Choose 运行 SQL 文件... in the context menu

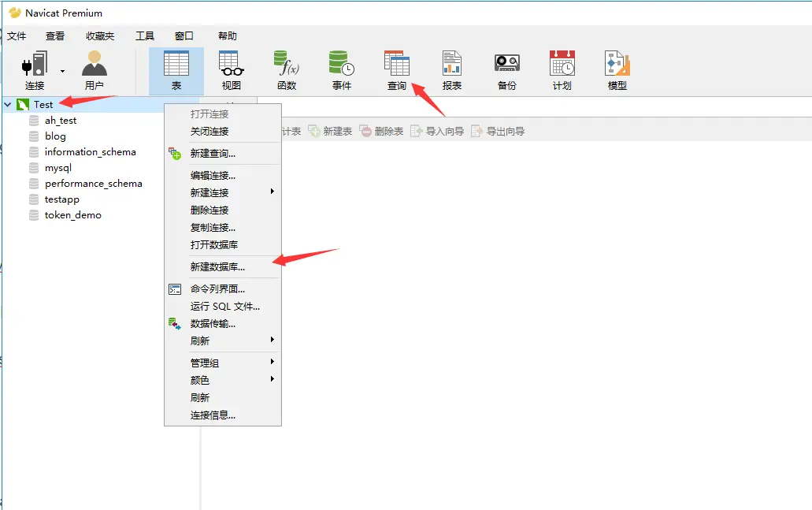pos(223,307)
